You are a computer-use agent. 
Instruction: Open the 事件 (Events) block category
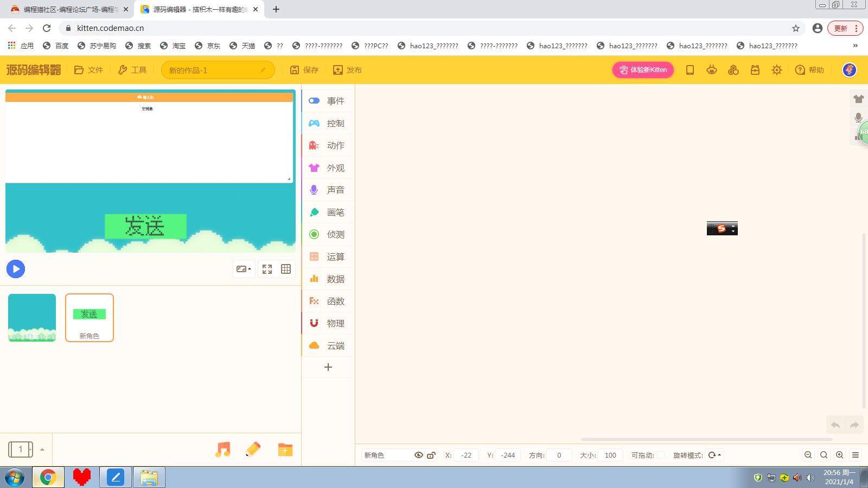[x=328, y=101]
